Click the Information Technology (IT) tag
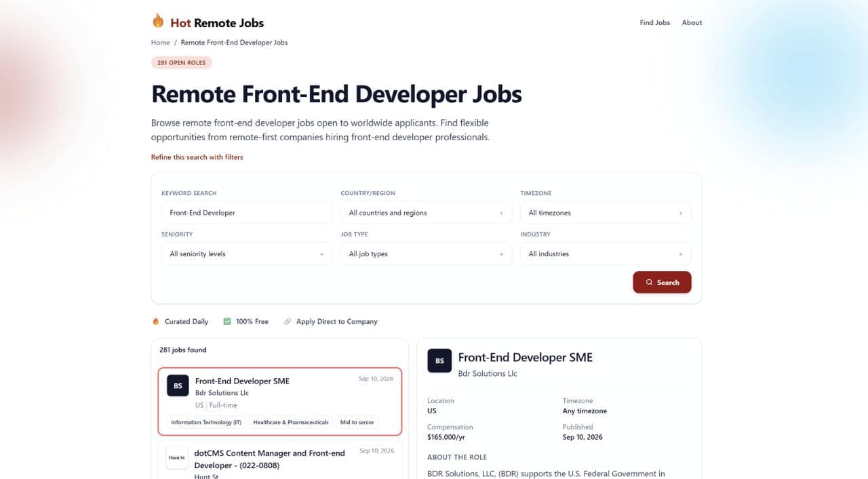Screen dimensions: 868x479 (206, 422)
